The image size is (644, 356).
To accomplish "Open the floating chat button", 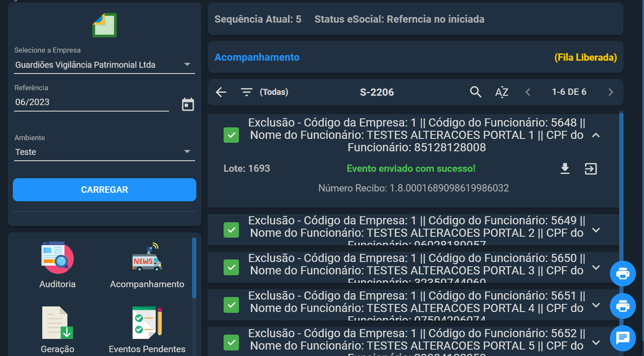I will pos(623,338).
